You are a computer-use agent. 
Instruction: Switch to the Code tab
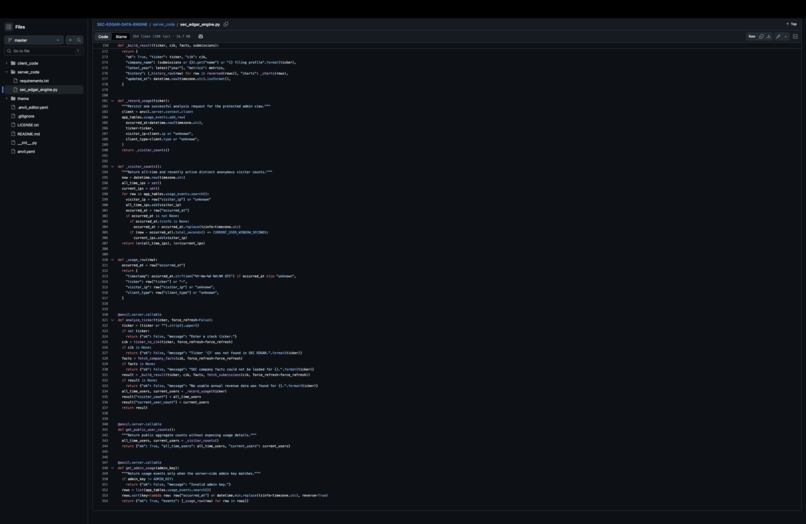103,37
